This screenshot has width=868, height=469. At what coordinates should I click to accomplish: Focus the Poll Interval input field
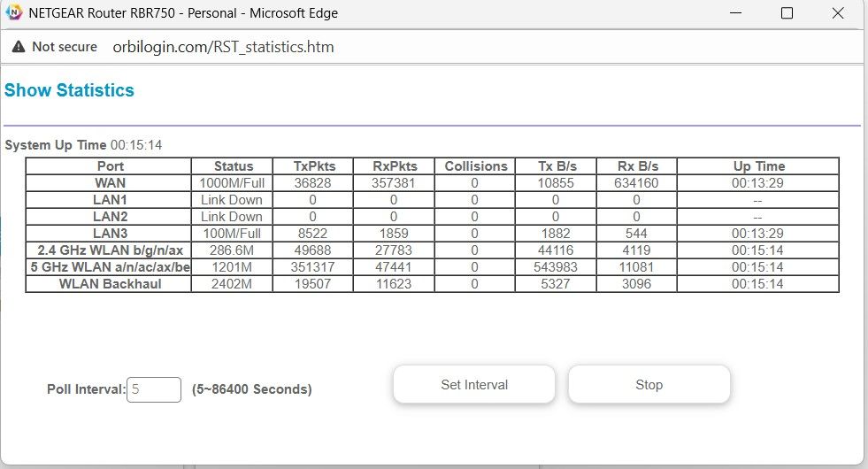click(154, 389)
